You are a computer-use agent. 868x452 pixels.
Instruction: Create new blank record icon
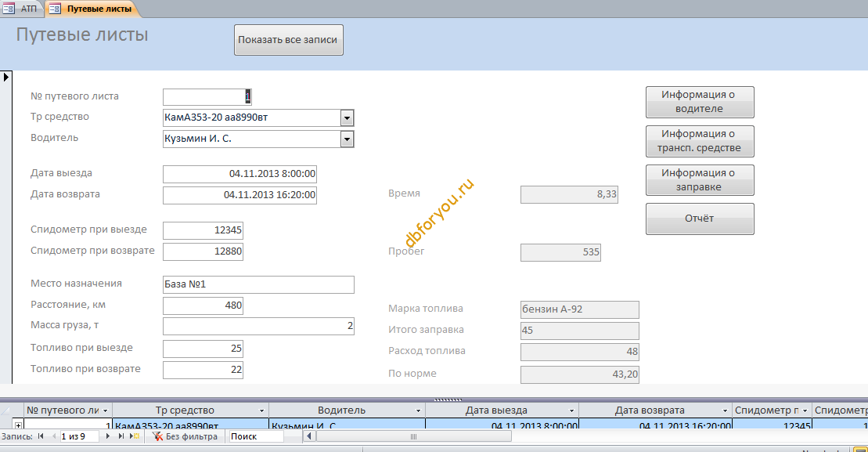[135, 436]
